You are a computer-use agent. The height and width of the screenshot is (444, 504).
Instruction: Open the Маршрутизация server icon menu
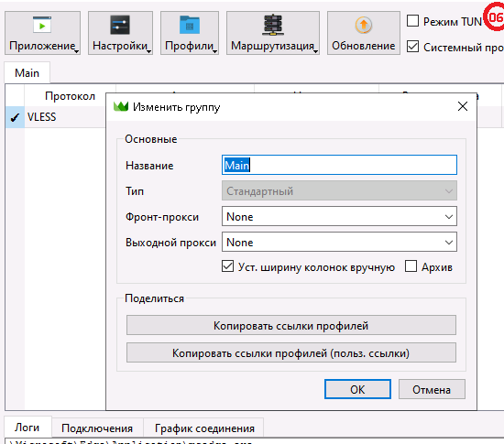(273, 33)
